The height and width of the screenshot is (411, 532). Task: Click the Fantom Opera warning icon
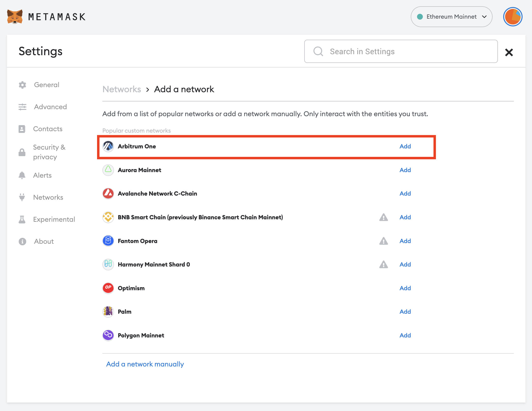[383, 241]
